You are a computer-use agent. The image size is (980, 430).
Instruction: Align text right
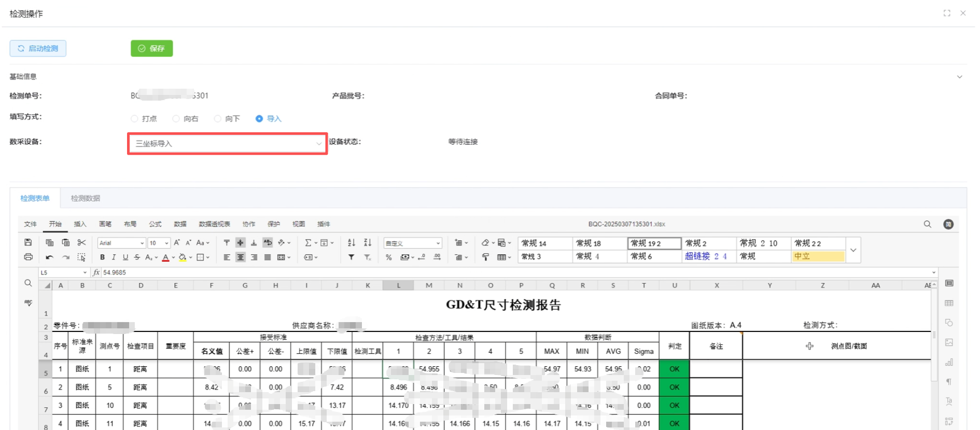pos(254,257)
